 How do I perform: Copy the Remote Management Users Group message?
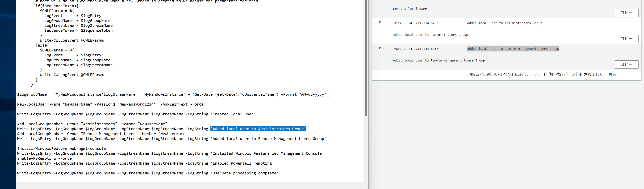pos(626,64)
